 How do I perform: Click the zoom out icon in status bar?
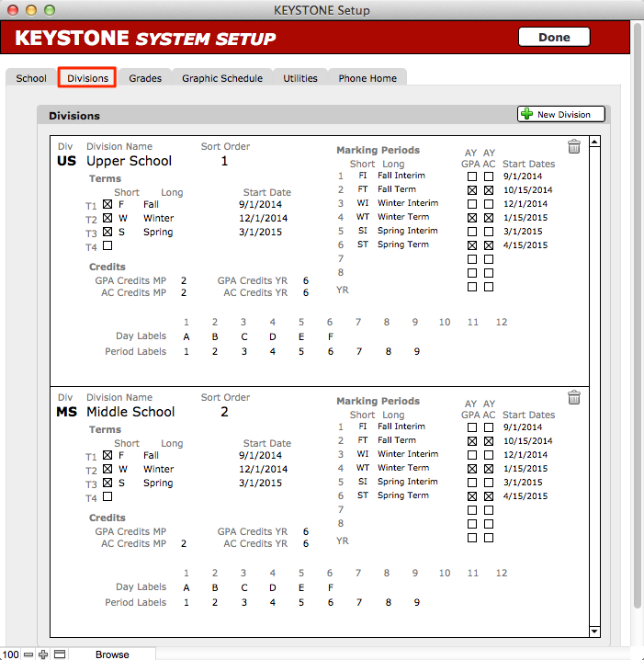click(x=28, y=654)
